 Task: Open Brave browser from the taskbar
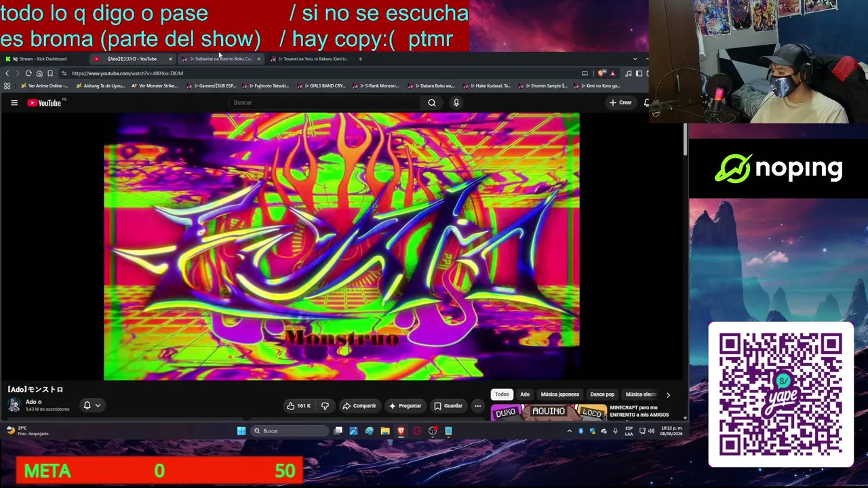click(401, 431)
